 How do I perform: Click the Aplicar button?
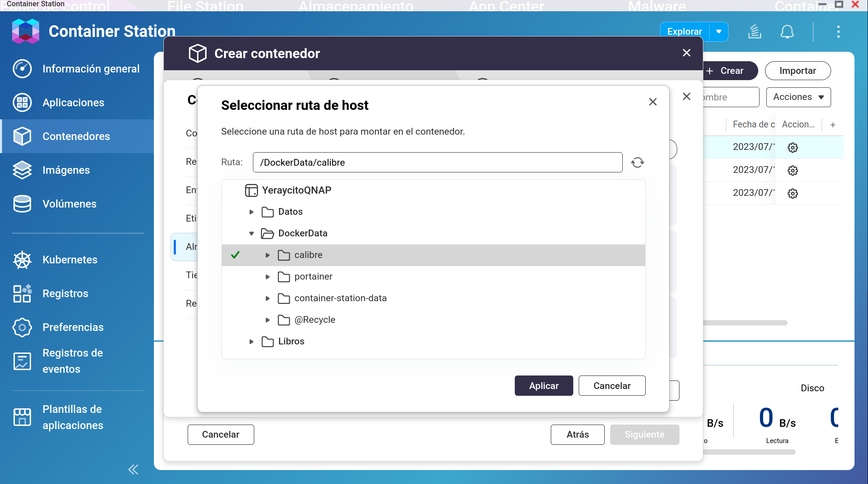544,386
